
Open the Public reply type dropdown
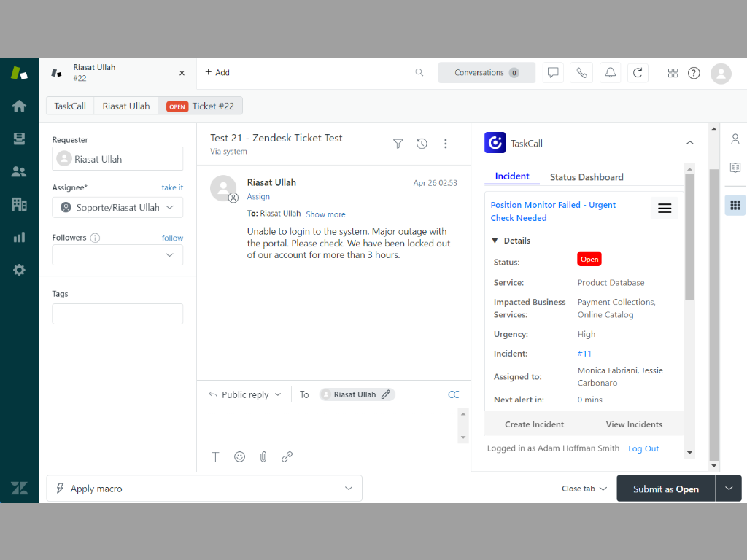[244, 394]
